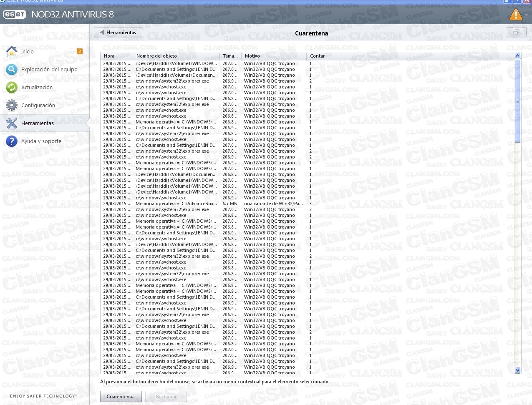Click scroll-down arrow of quarantine list
The height and width of the screenshot is (405, 532).
click(518, 370)
